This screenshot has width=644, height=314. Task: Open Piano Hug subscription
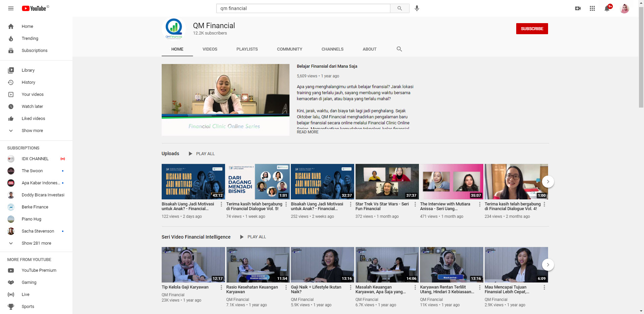36,219
